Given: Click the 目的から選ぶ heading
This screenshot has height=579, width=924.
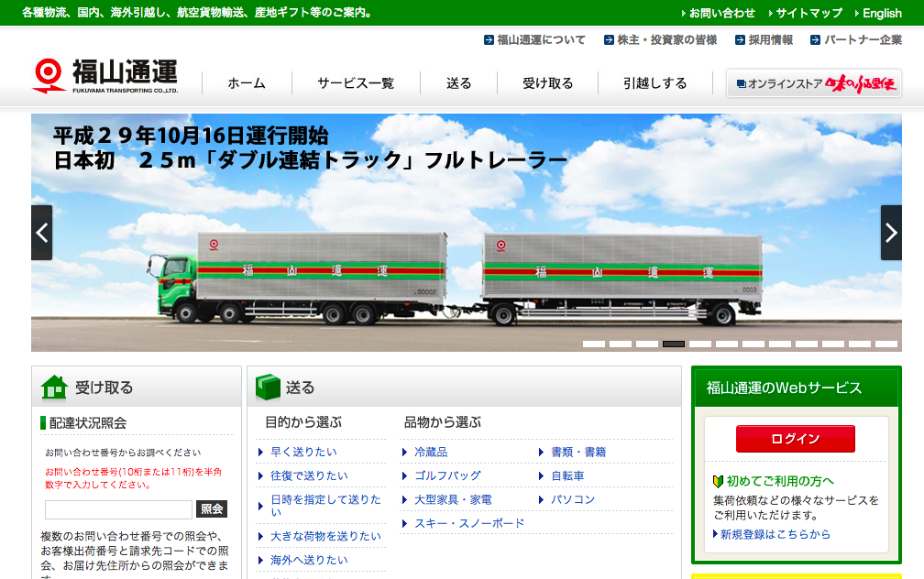Looking at the screenshot, I should point(303,422).
